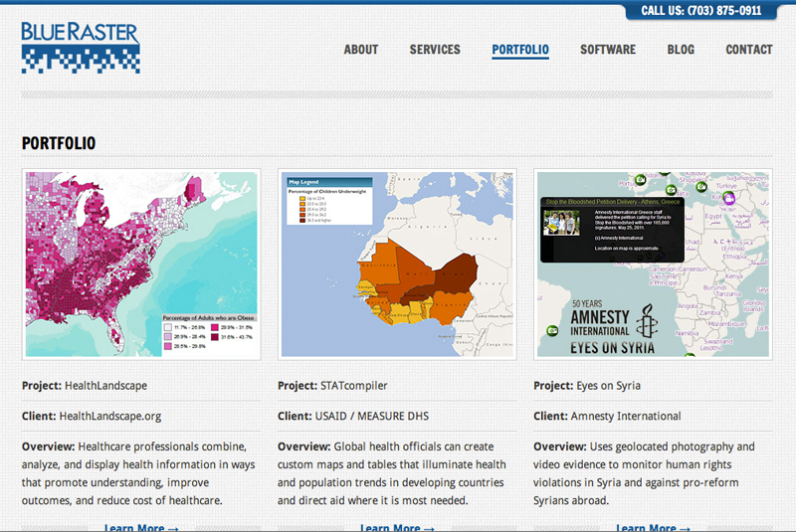Screen dimensions: 796x532
Task: Select the Portfolio nav item
Action: [520, 50]
